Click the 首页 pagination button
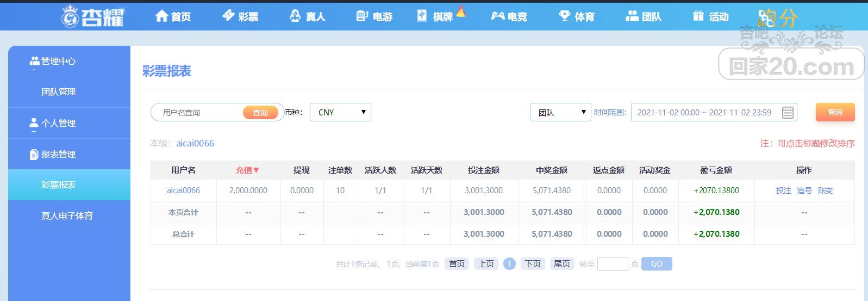Image resolution: width=868 pixels, height=301 pixels. click(x=457, y=264)
